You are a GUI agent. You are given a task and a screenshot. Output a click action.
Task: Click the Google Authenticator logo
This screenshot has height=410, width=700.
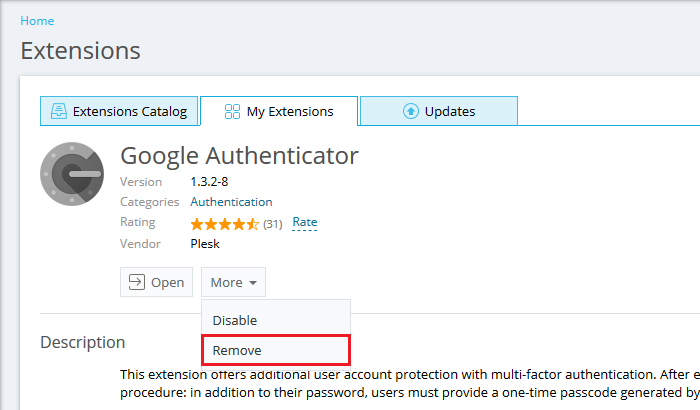pos(72,174)
